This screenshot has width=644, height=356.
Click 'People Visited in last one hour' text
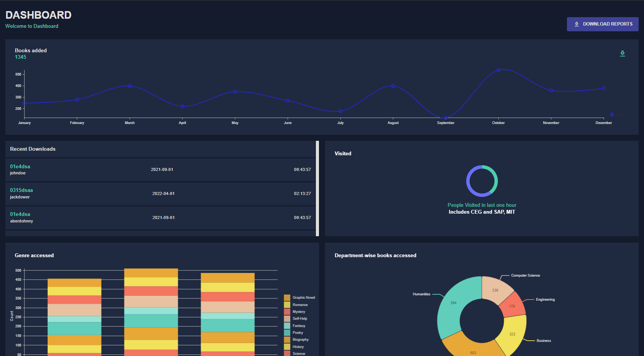point(482,205)
